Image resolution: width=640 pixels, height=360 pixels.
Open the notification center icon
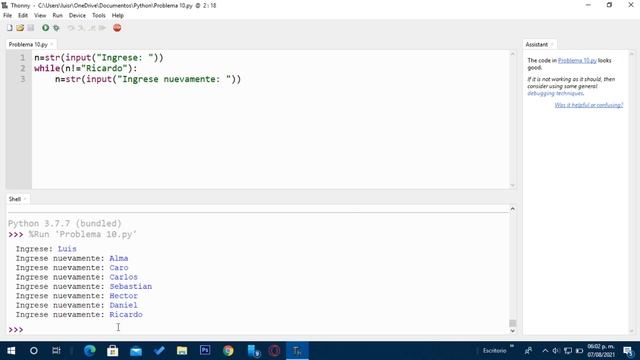(628, 351)
